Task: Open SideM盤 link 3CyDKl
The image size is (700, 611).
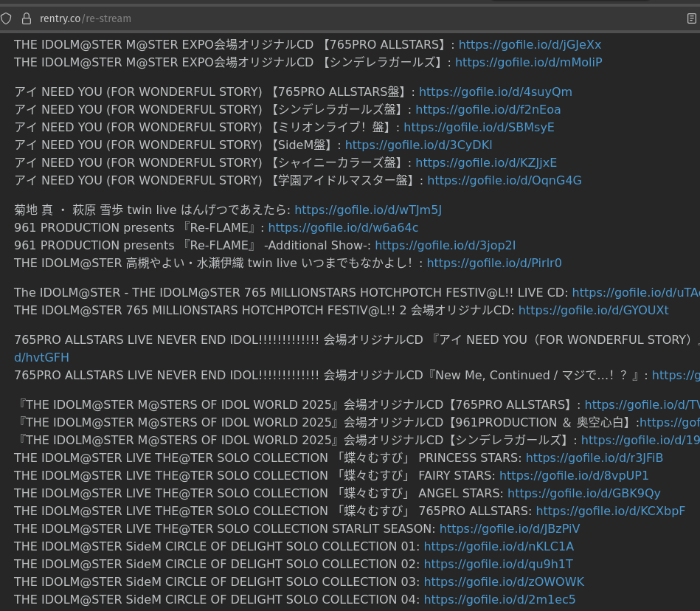Action: point(419,145)
